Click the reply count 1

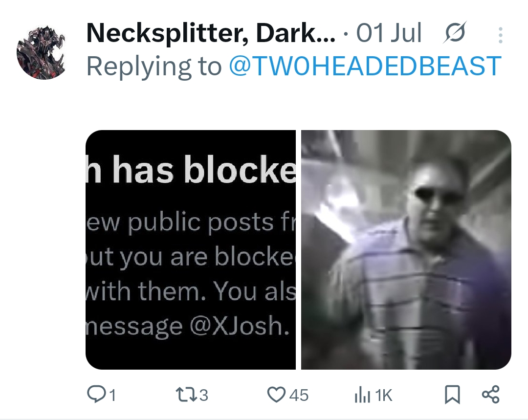click(x=112, y=395)
